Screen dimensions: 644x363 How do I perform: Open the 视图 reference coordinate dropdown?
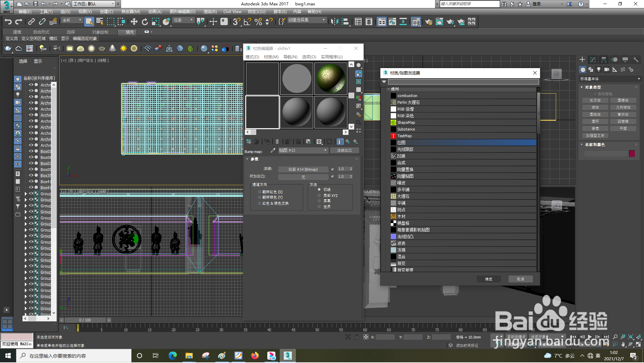pyautogui.click(x=183, y=20)
